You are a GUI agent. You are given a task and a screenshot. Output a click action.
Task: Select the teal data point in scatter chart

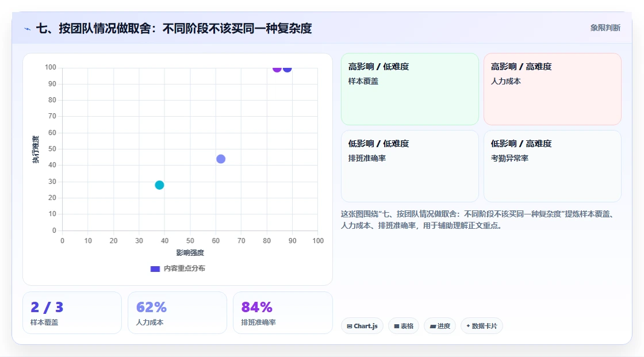click(159, 185)
